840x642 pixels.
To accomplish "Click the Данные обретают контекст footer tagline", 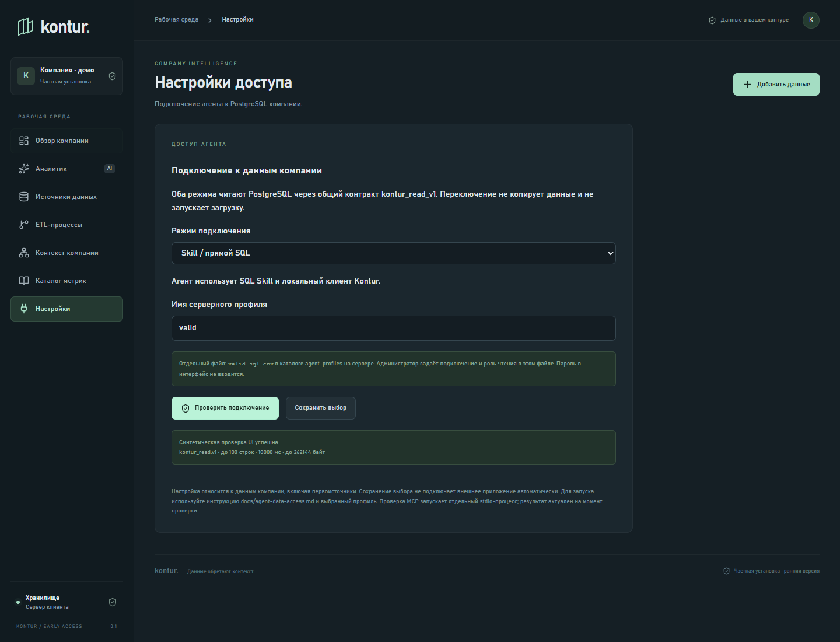I will pos(221,571).
